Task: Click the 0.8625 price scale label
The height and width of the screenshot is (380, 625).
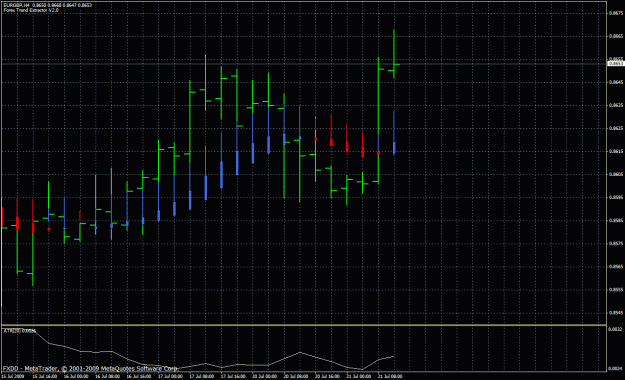Action: 616,128
